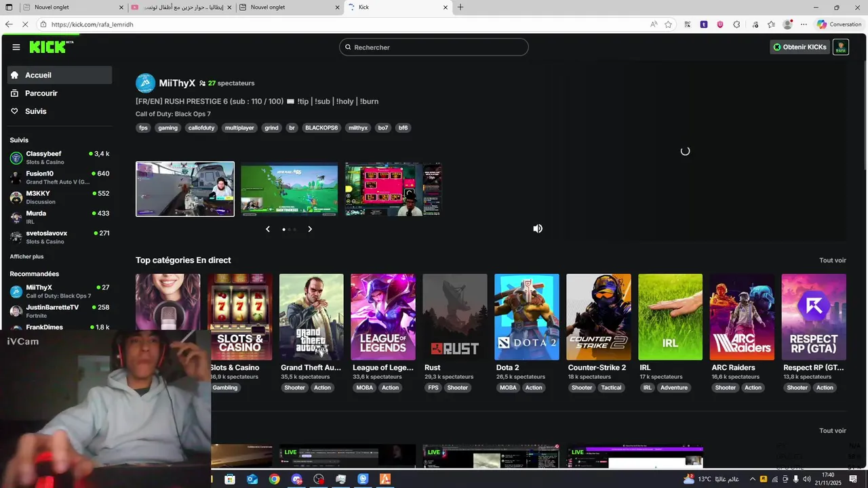Click Gambling tag under Slots & Casino

225,388
